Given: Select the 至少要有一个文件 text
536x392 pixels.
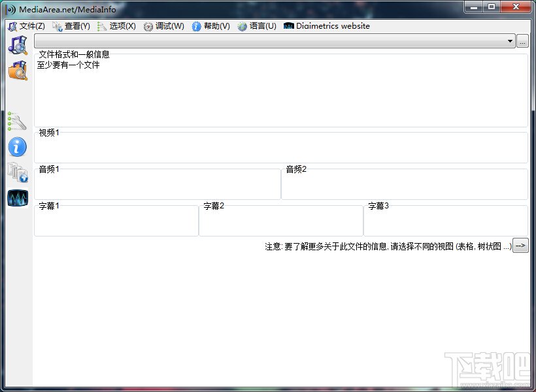Looking at the screenshot, I should (69, 65).
